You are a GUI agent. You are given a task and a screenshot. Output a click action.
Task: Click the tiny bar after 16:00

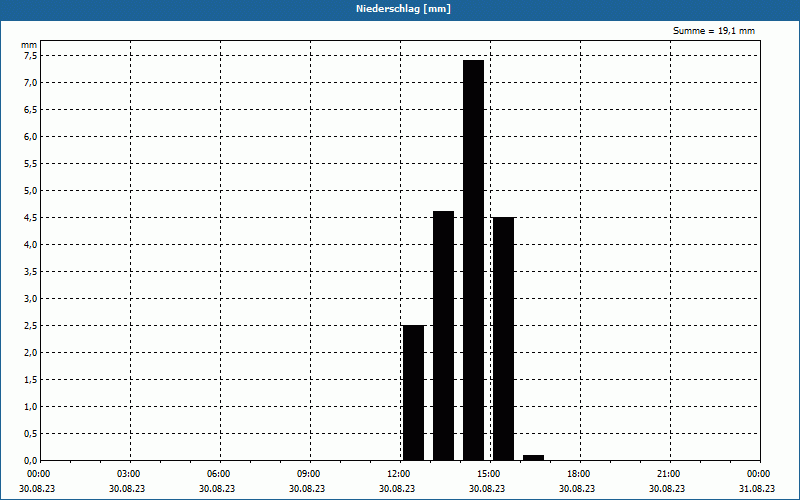point(534,458)
